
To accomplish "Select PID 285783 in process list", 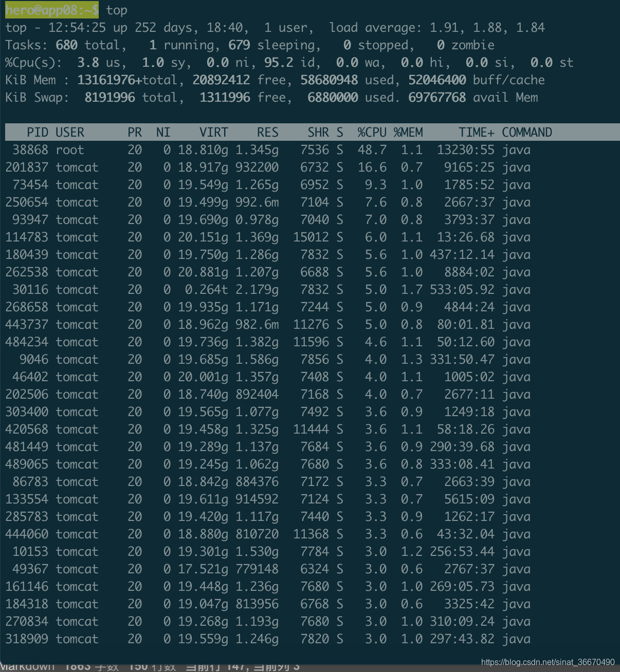I will [27, 516].
